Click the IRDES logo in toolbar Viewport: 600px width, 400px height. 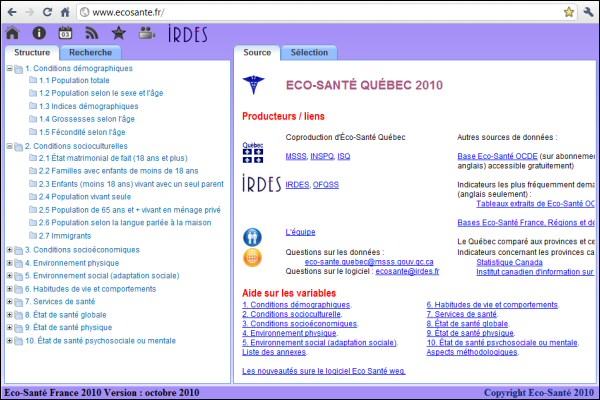click(x=188, y=34)
